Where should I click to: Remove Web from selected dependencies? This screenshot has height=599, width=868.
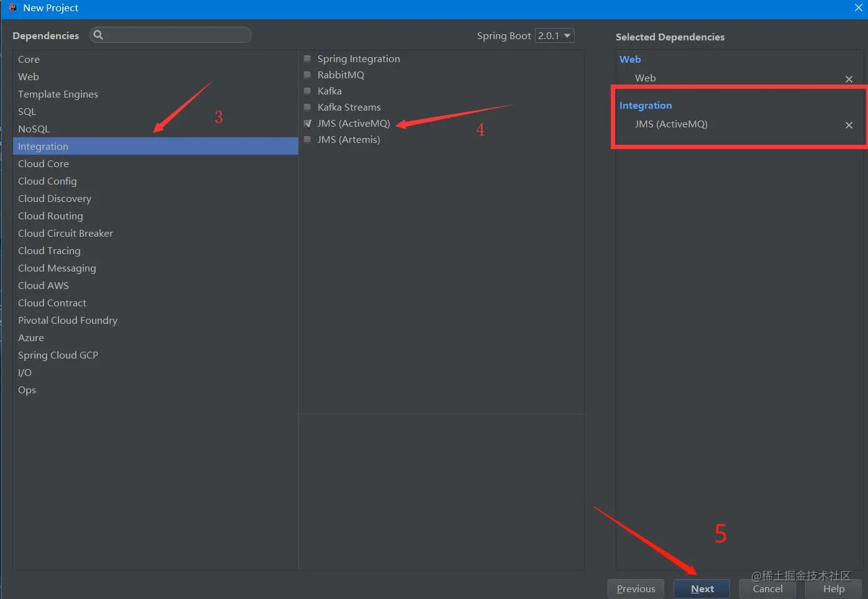click(x=849, y=79)
